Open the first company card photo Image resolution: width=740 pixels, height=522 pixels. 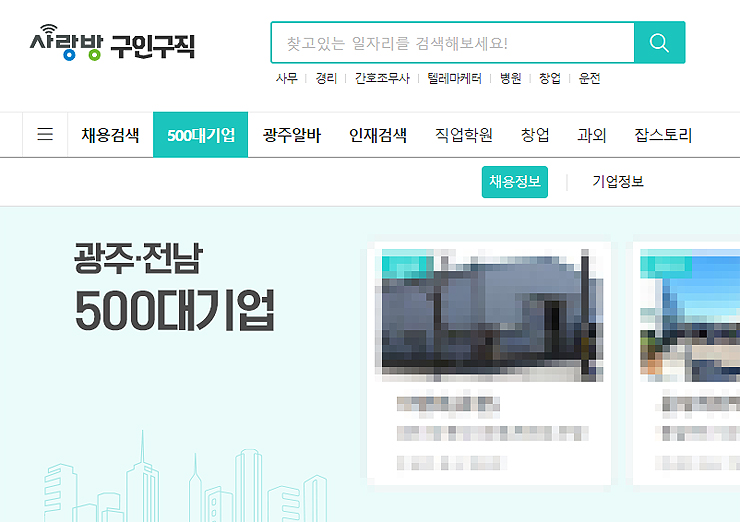[x=492, y=315]
